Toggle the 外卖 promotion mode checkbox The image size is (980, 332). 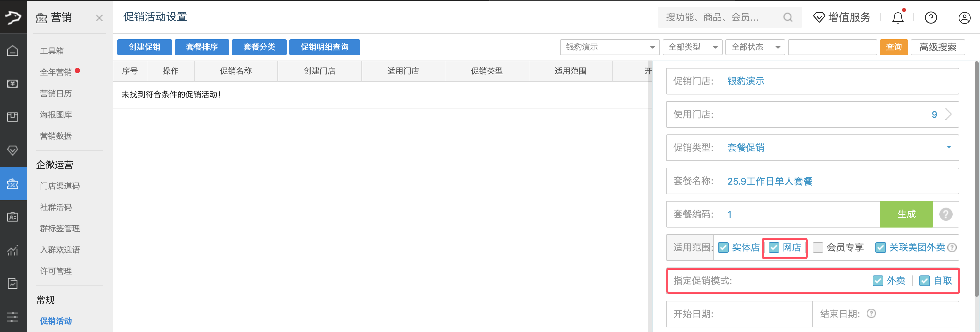[878, 281]
